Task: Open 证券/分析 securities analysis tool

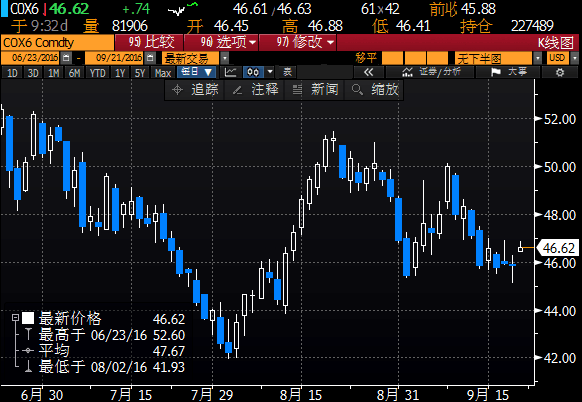Action: pyautogui.click(x=431, y=72)
